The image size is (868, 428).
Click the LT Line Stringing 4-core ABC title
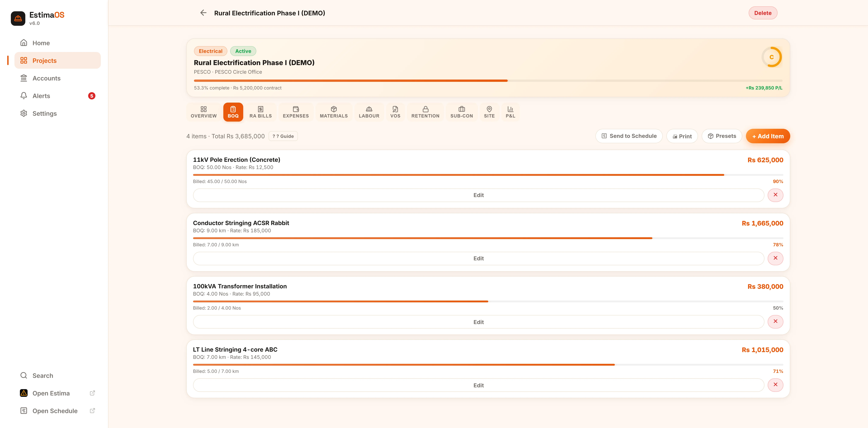click(235, 350)
